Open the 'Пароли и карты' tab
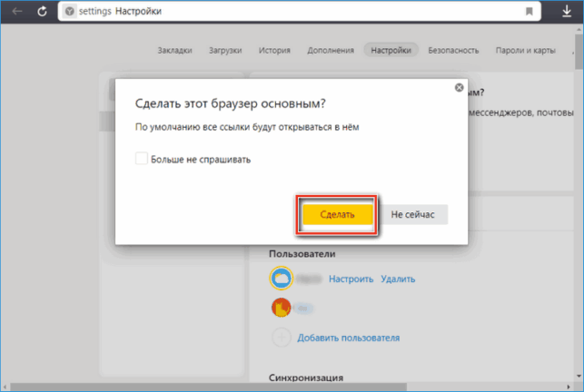The image size is (584, 392). 526,50
